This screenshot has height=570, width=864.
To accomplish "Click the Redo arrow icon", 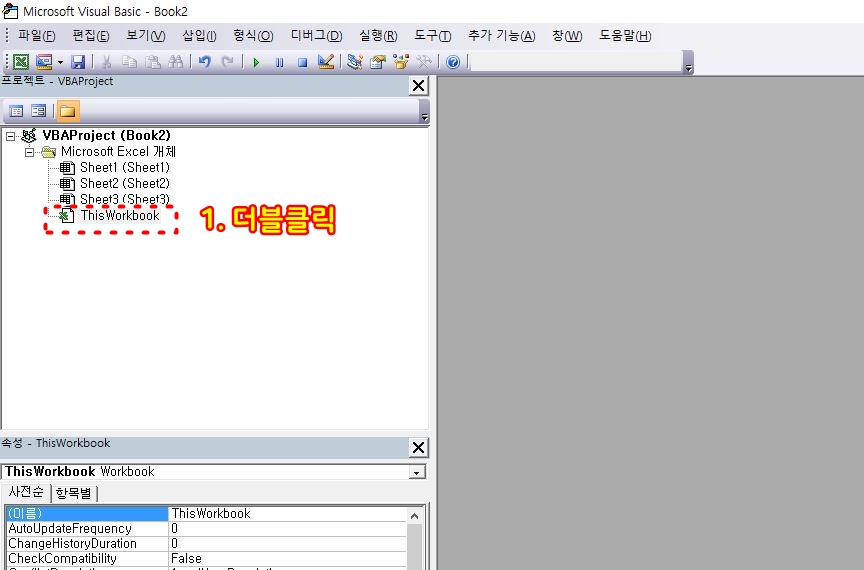I will tap(228, 62).
